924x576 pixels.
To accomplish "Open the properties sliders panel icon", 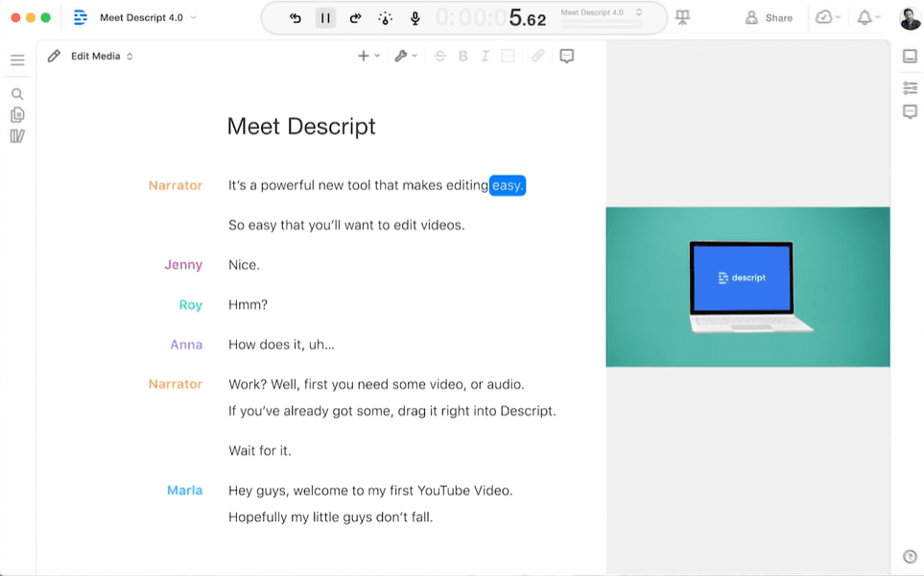I will (x=910, y=88).
